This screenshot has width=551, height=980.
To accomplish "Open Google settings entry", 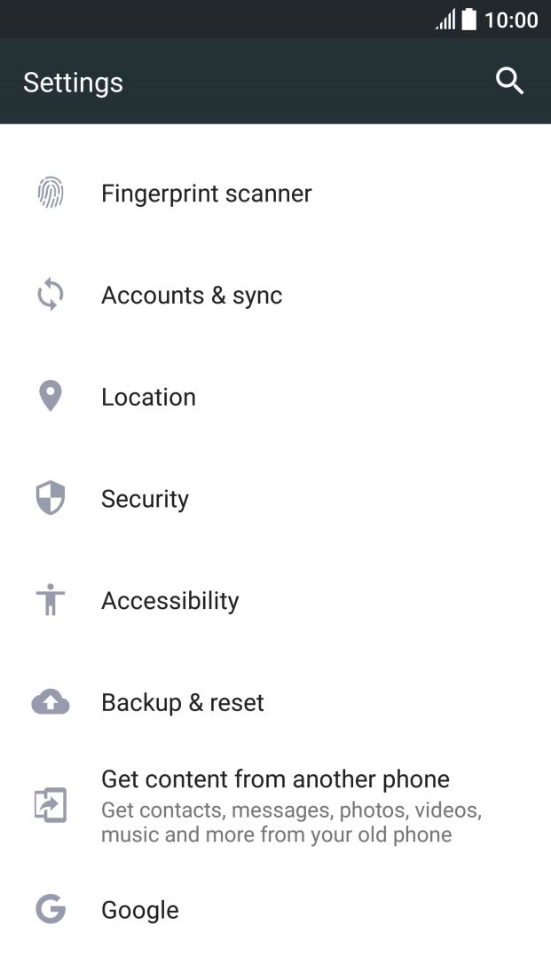I will point(140,911).
